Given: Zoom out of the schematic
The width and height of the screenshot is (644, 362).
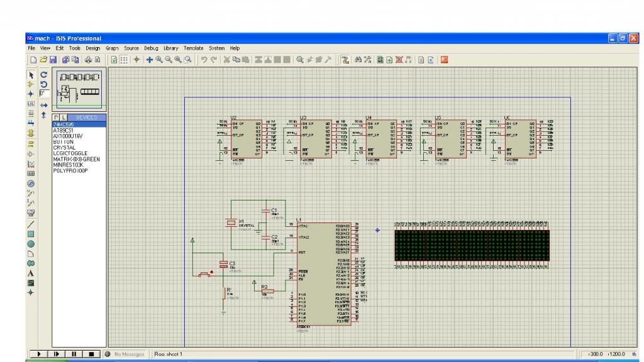Looking at the screenshot, I should [169, 60].
